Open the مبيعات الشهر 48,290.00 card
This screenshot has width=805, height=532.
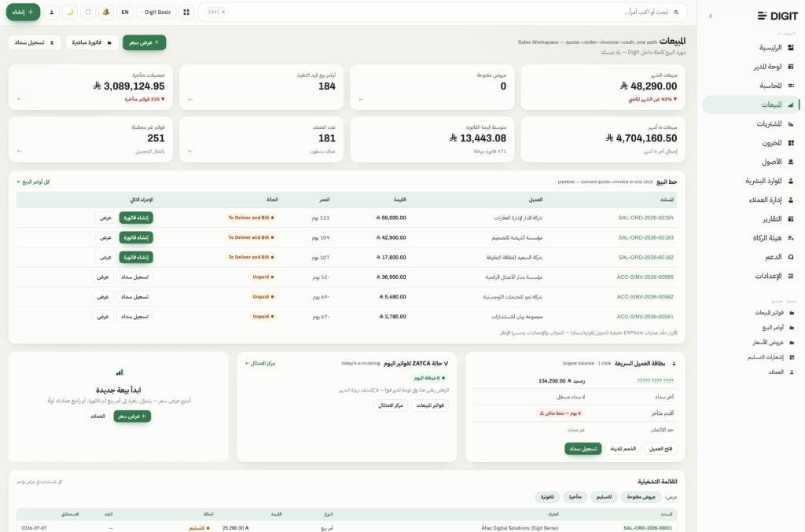pos(603,87)
